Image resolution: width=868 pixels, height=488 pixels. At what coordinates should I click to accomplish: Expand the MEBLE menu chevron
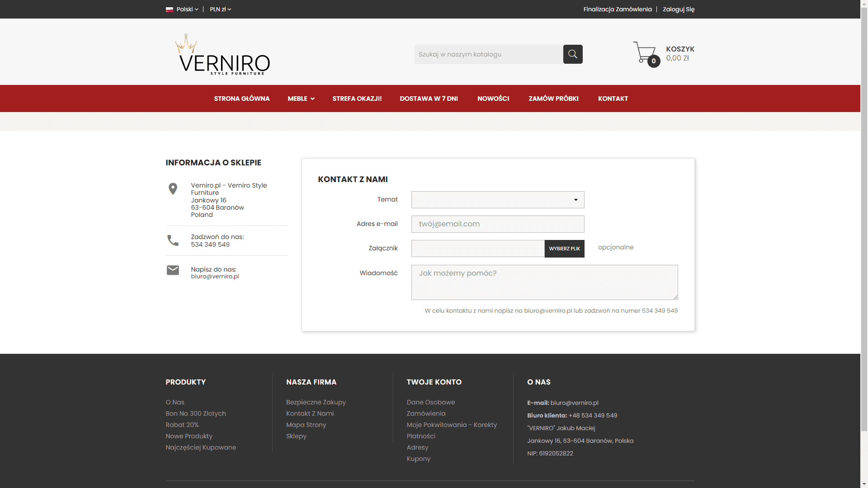(x=312, y=99)
